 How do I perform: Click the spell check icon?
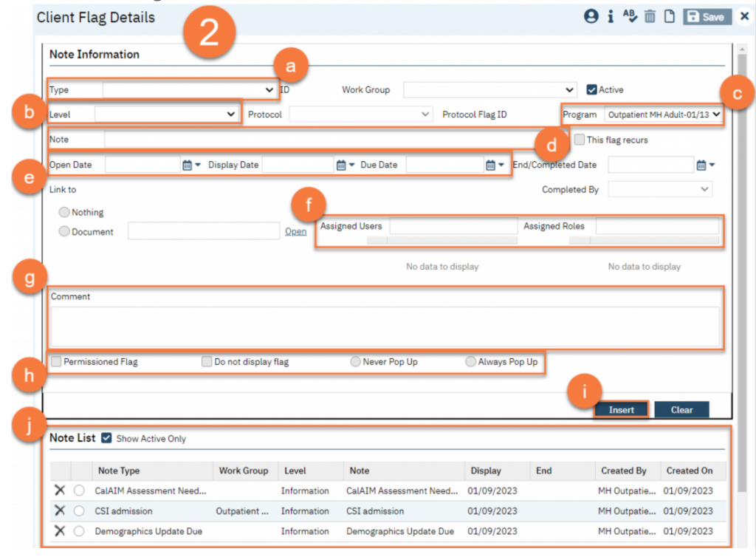[x=630, y=16]
